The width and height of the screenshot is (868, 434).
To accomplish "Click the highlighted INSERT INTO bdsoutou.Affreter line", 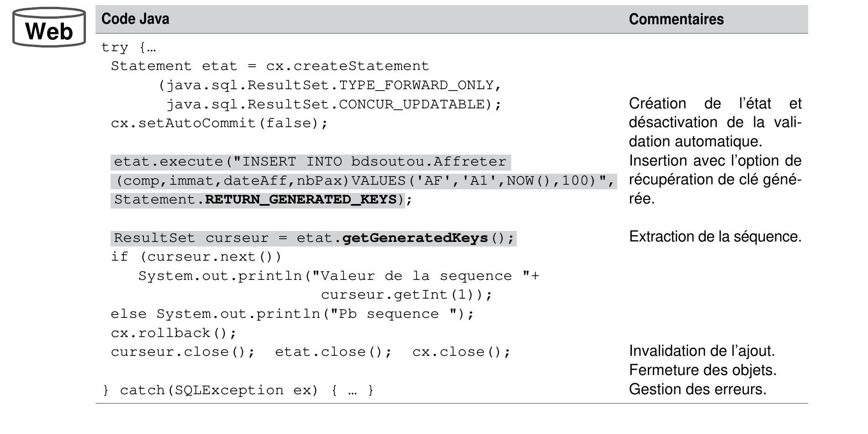I will tap(310, 162).
